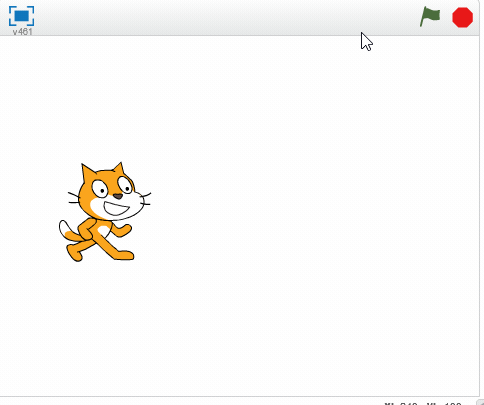Click the v461 version label
Image resolution: width=484 pixels, height=405 pixels.
pos(22,32)
